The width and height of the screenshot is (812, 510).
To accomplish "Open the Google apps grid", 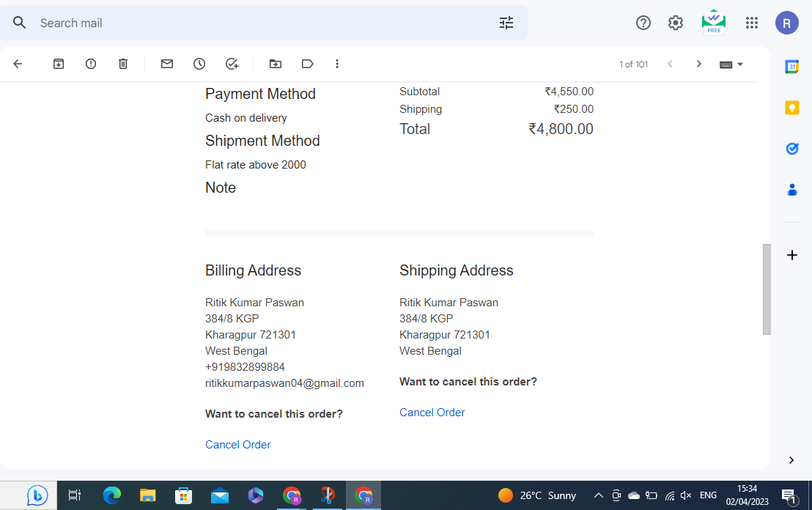I will 752,23.
